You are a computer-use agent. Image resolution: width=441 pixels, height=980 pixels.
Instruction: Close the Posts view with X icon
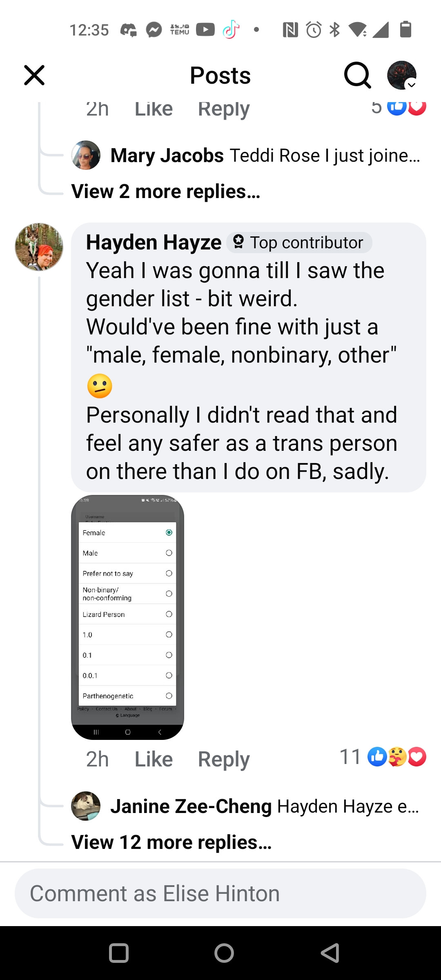click(34, 75)
